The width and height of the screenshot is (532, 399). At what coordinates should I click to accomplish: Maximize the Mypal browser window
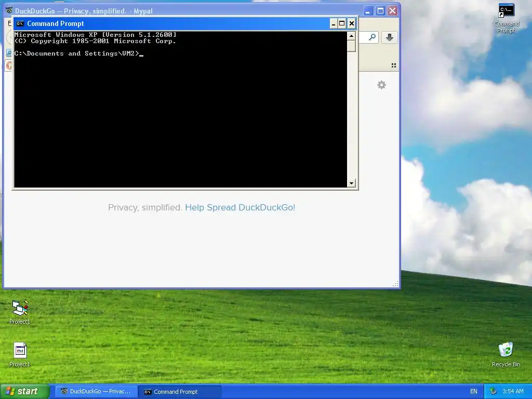point(380,11)
